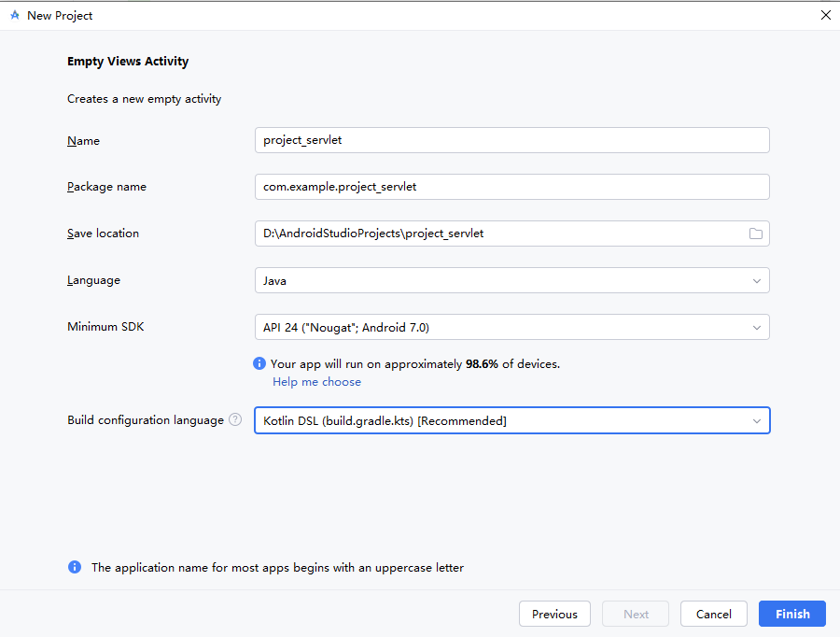Click the Finish button
This screenshot has height=637, width=840.
point(791,614)
